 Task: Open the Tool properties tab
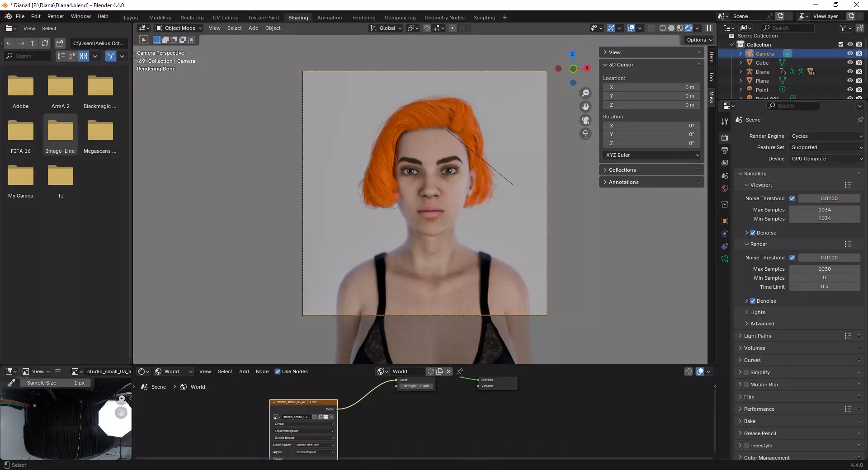pos(725,121)
